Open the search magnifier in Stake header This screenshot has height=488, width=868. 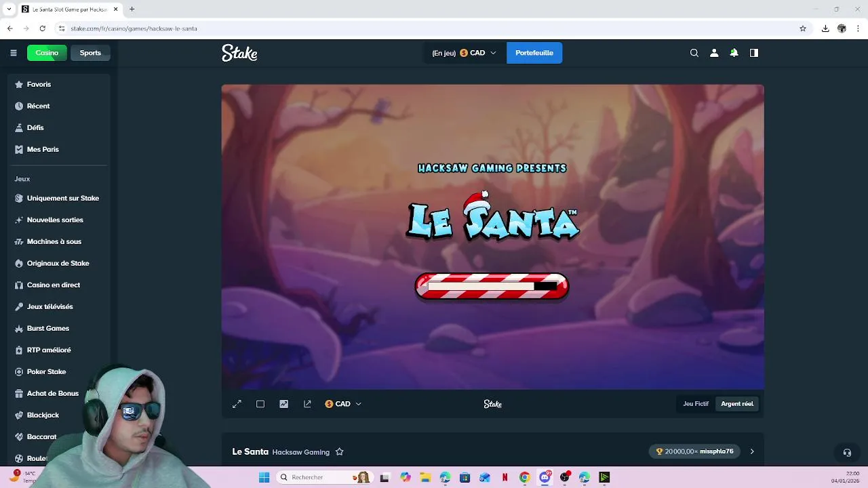click(x=694, y=53)
